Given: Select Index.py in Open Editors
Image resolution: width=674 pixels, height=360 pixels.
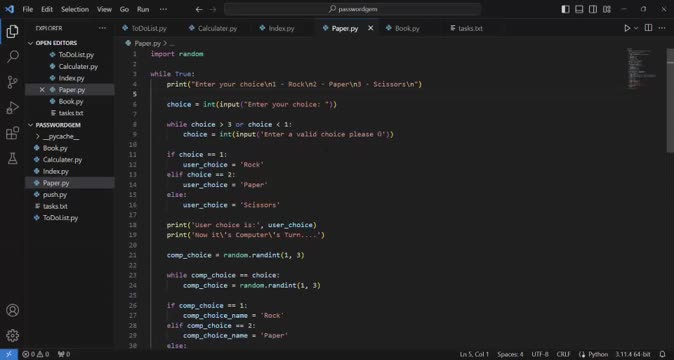Looking at the screenshot, I should pos(71,78).
